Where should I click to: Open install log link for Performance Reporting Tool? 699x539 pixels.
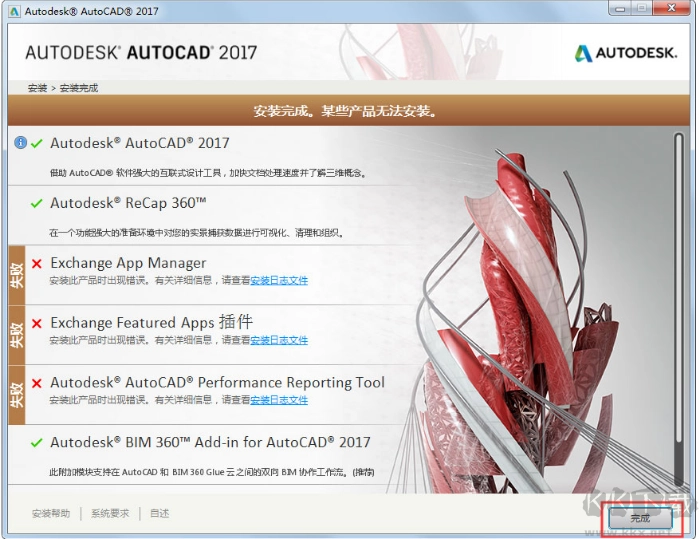pyautogui.click(x=279, y=401)
